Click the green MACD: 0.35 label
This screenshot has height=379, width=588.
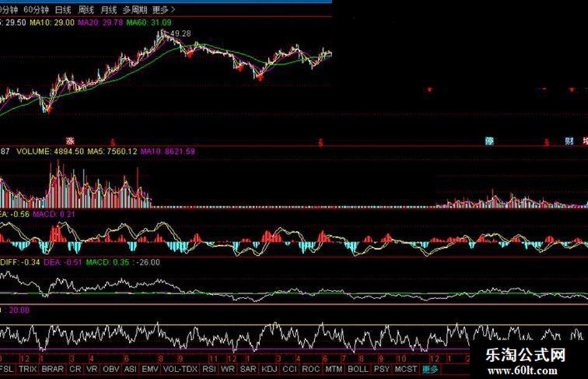pyautogui.click(x=108, y=262)
